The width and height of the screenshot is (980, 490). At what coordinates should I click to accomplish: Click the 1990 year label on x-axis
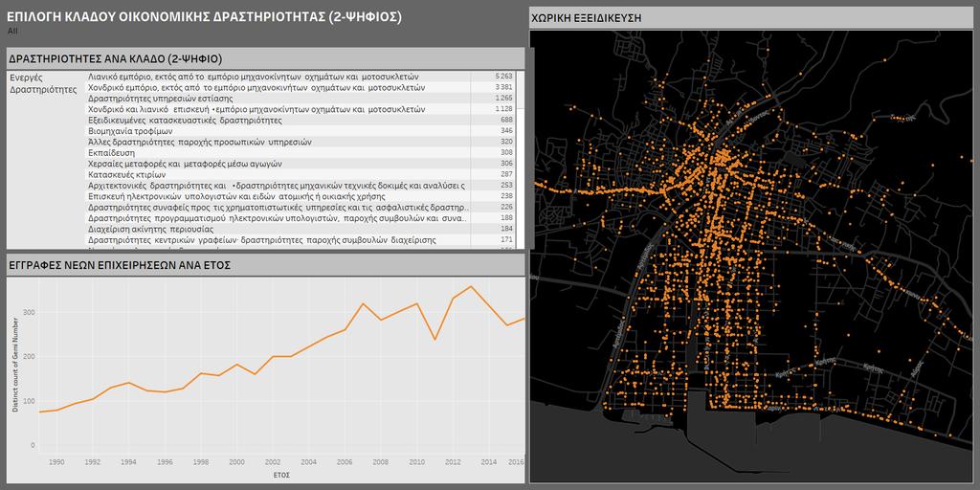(56, 462)
